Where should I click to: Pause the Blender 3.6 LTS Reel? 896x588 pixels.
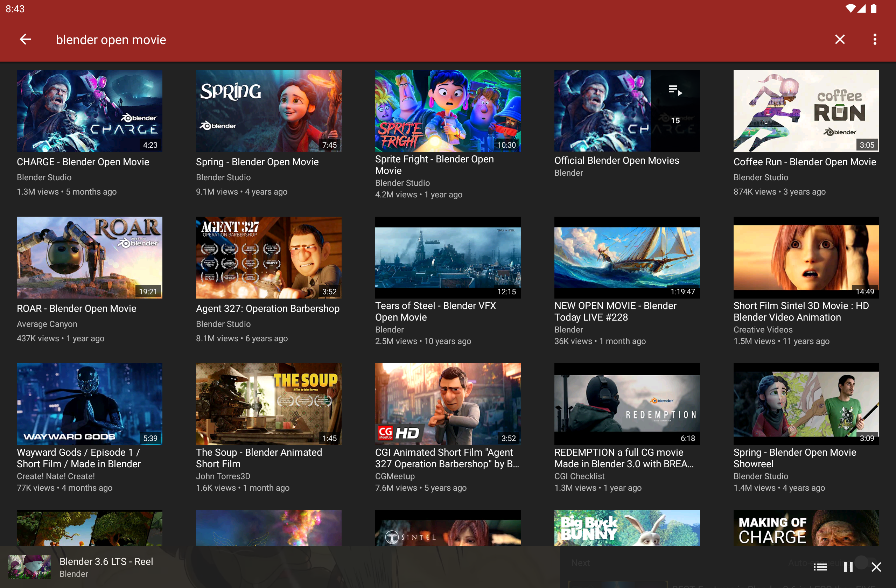pos(848,567)
